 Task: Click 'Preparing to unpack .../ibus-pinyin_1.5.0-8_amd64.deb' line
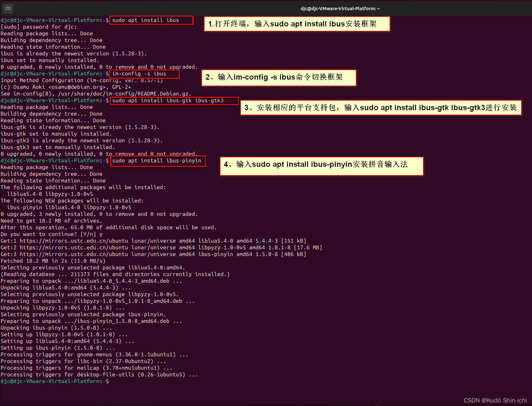click(91, 321)
